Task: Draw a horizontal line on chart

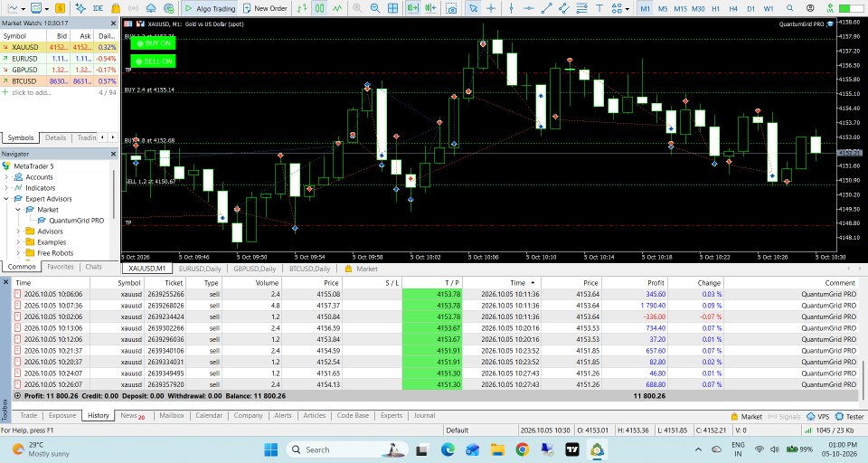Action: (x=529, y=8)
